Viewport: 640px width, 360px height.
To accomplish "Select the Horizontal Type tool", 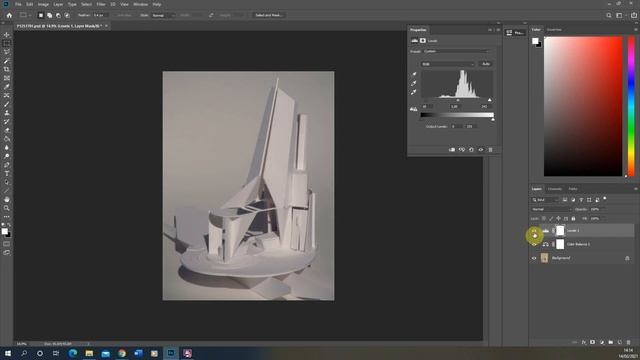I will coord(7,173).
